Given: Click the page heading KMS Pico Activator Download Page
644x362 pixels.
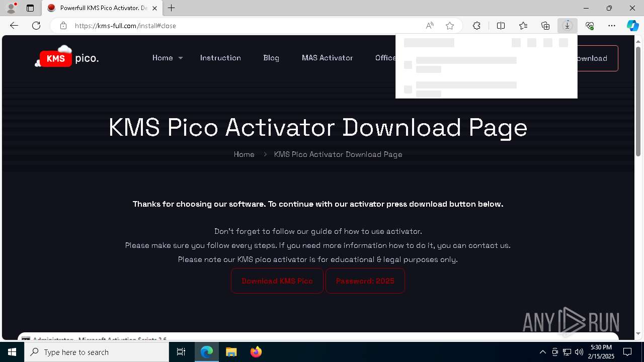Looking at the screenshot, I should [x=318, y=127].
